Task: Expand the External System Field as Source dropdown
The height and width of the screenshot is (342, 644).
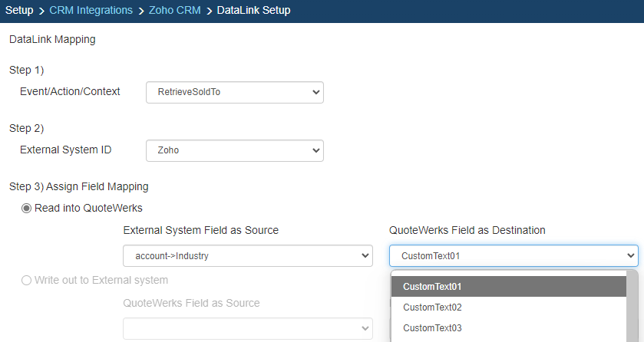Action: coord(247,256)
